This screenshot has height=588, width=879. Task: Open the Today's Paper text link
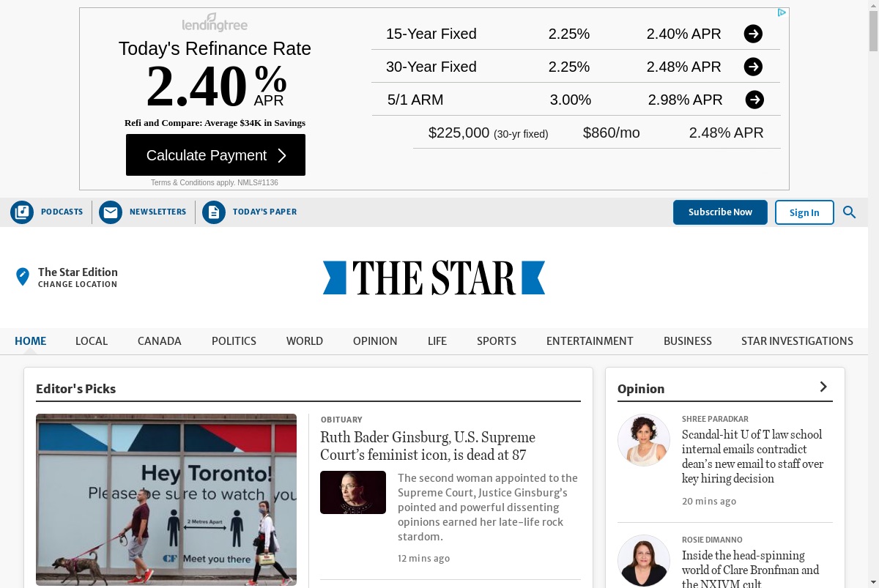click(264, 212)
